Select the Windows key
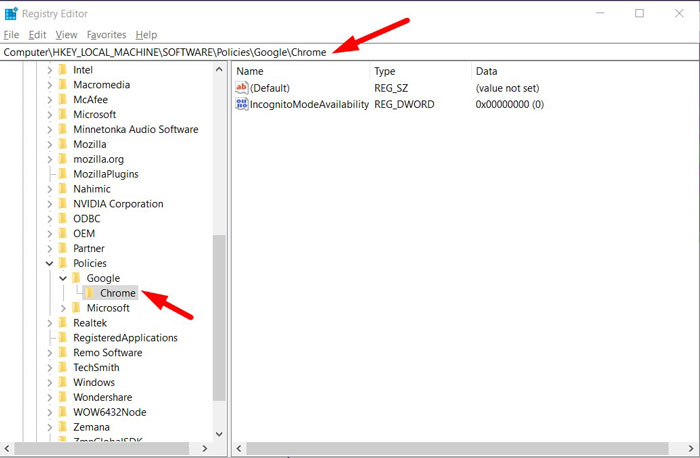 (94, 383)
